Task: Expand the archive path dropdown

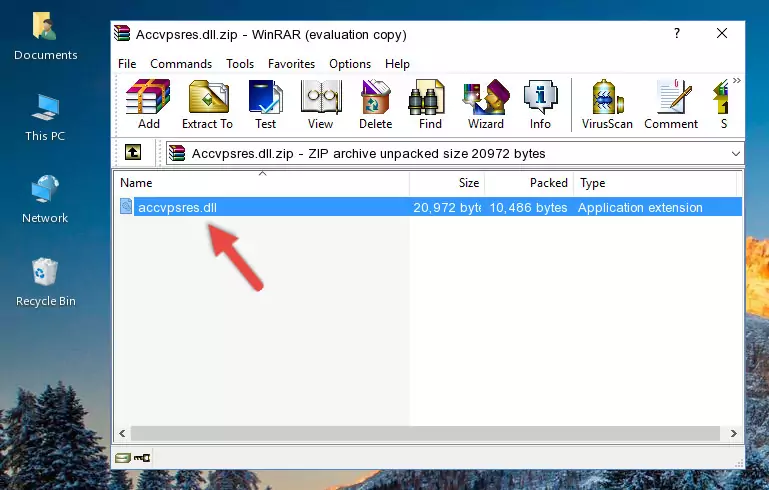Action: pos(736,154)
